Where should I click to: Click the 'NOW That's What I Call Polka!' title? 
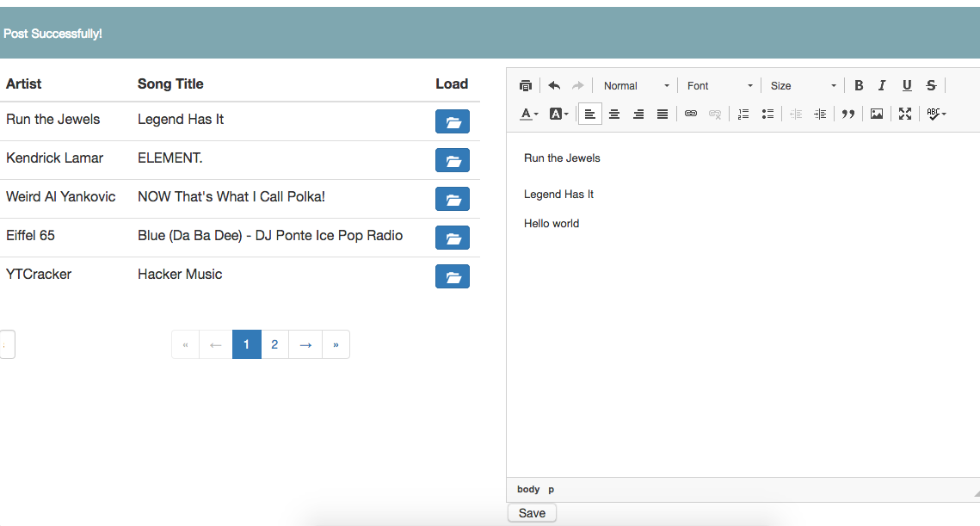point(231,197)
